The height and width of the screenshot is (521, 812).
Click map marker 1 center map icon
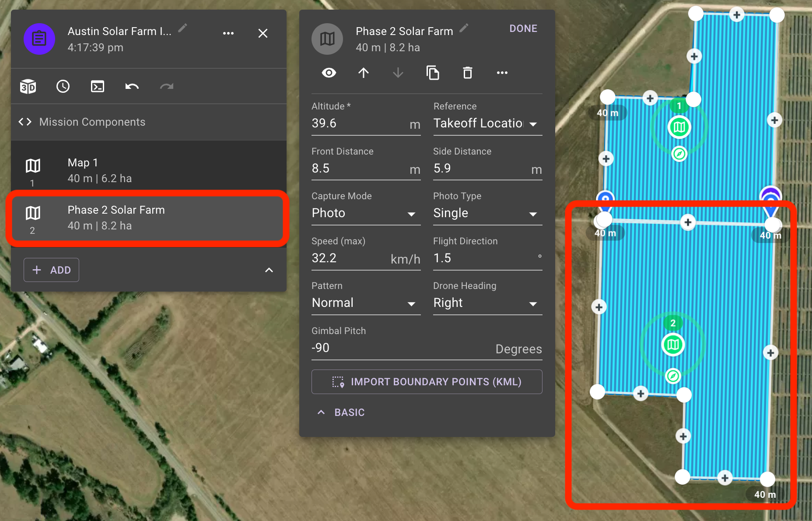(x=679, y=127)
